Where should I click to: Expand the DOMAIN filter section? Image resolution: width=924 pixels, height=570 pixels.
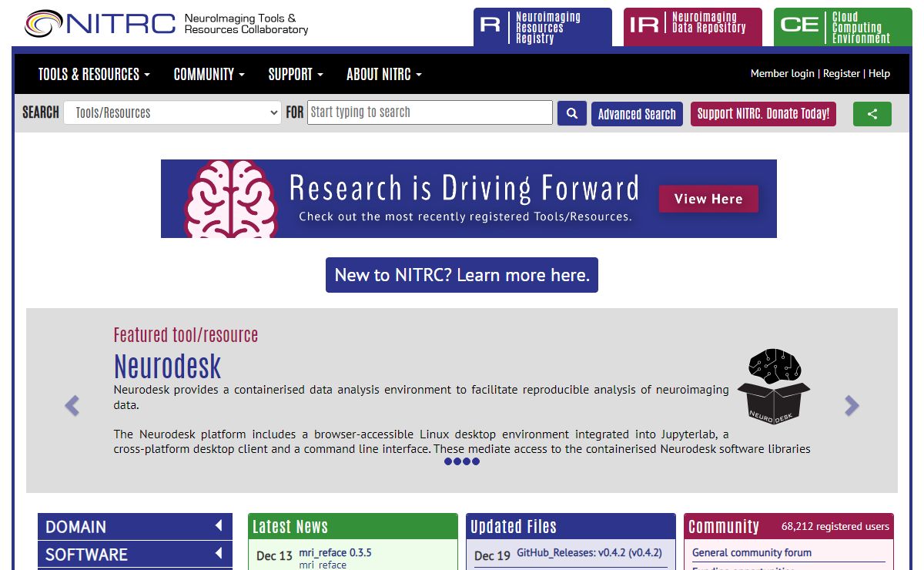click(135, 527)
